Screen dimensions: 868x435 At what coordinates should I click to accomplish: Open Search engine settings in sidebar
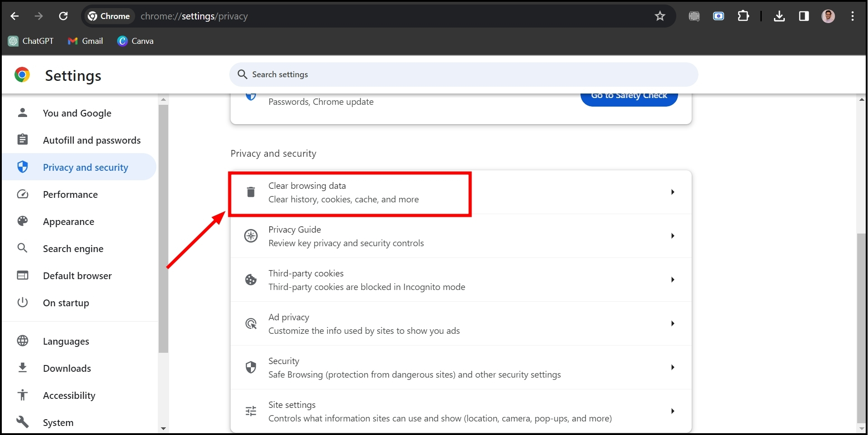(x=73, y=249)
